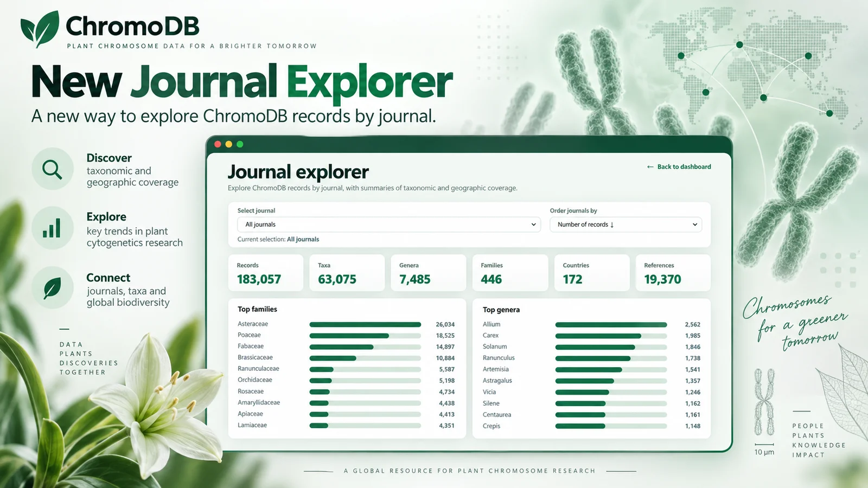Click the Connect leaf icon

(52, 288)
